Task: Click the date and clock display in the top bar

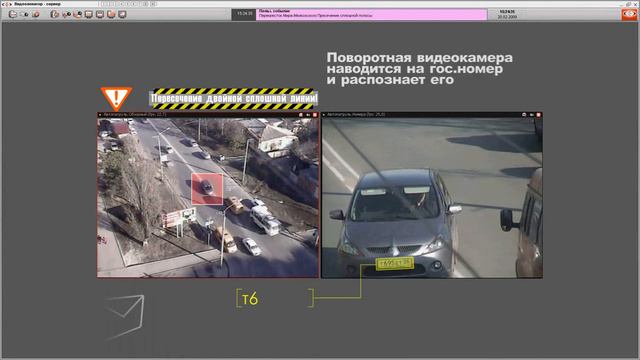Action: [x=507, y=14]
